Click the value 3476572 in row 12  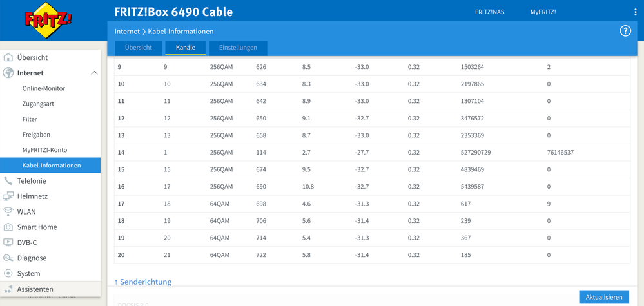[473, 118]
